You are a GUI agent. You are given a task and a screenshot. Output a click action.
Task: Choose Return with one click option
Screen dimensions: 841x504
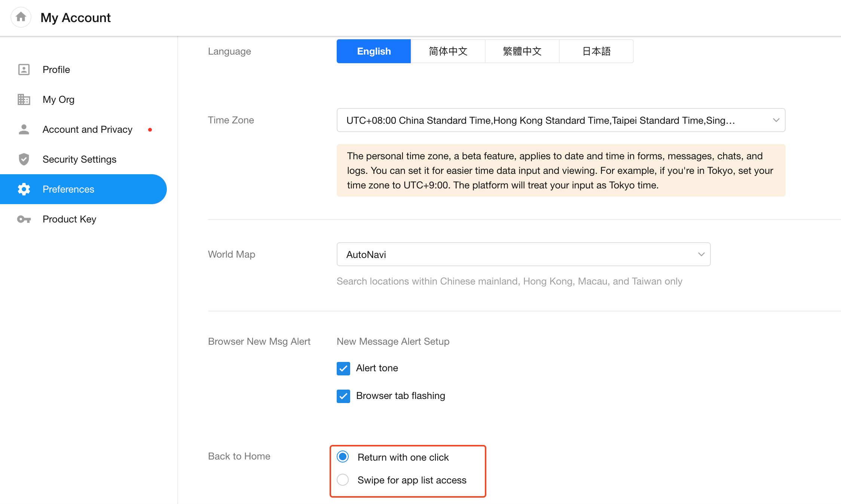click(343, 457)
